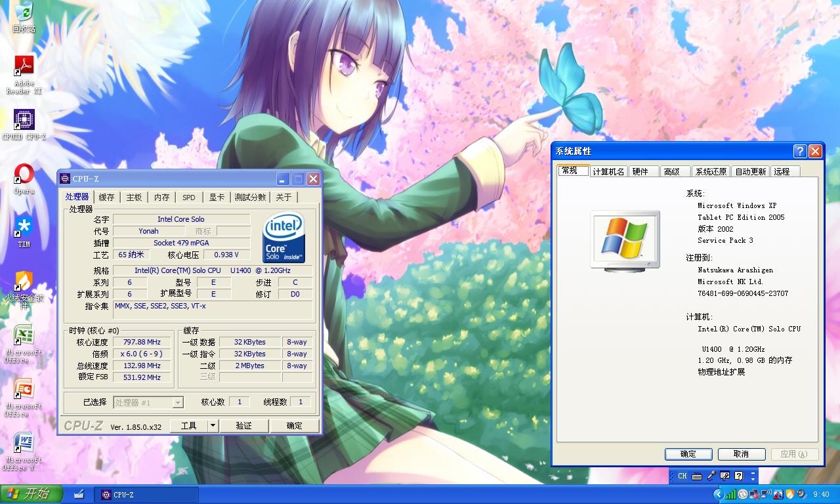Image resolution: width=840 pixels, height=504 pixels.
Task: Open System Restore tab in System Properties
Action: (x=711, y=171)
